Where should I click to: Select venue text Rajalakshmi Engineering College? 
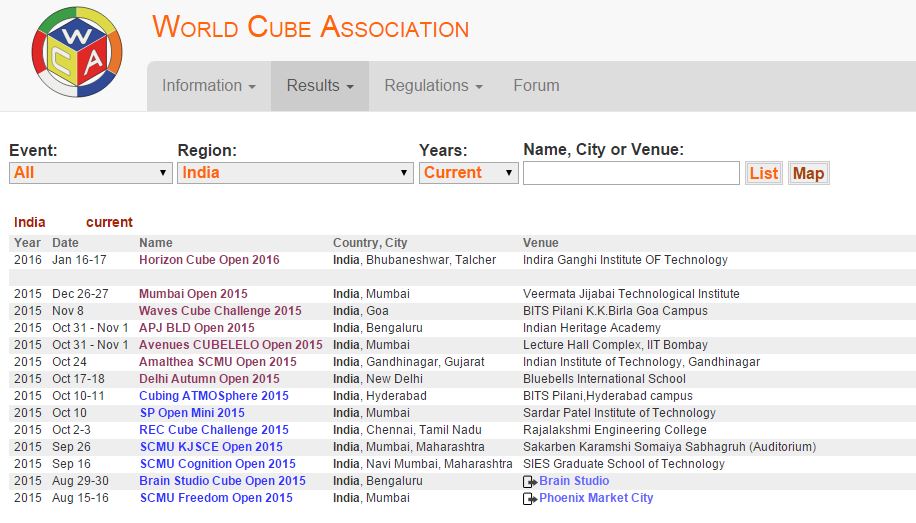615,430
